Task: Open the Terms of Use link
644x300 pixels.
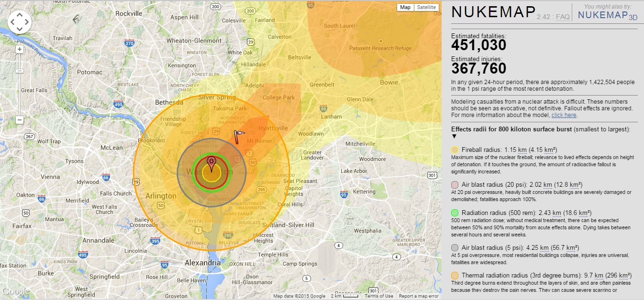Action: tap(379, 296)
